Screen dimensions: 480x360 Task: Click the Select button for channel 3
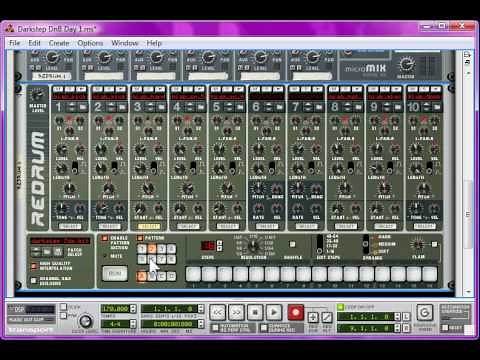[x=149, y=226]
